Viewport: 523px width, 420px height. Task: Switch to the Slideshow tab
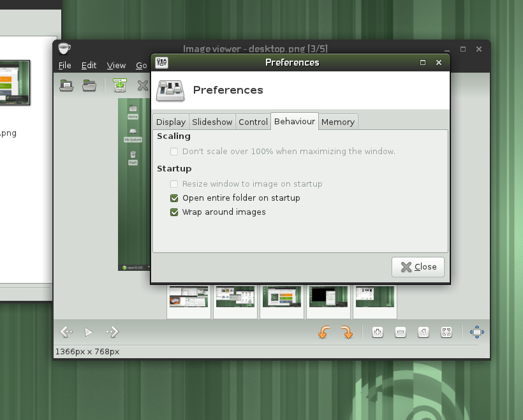coord(212,122)
